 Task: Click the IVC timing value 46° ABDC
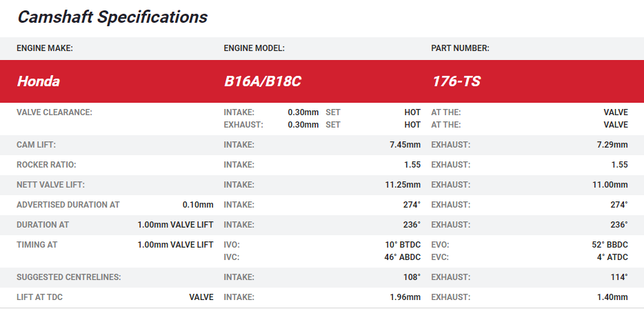pyautogui.click(x=403, y=257)
